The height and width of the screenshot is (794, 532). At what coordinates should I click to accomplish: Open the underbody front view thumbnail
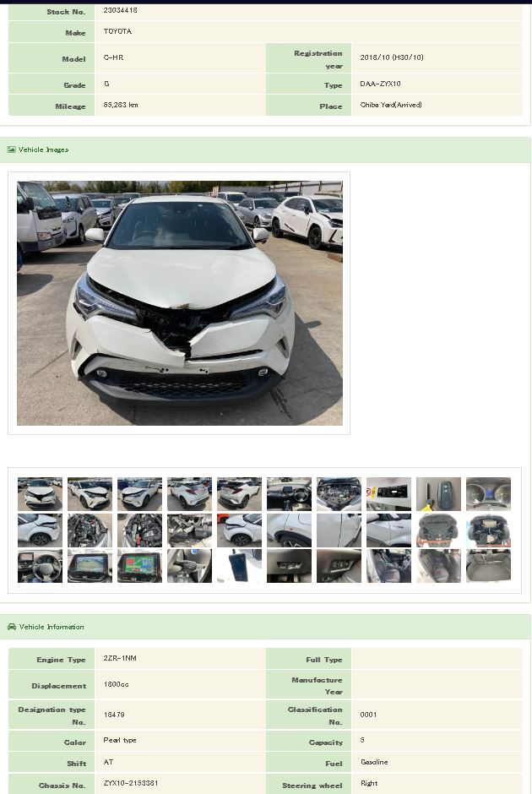click(438, 530)
